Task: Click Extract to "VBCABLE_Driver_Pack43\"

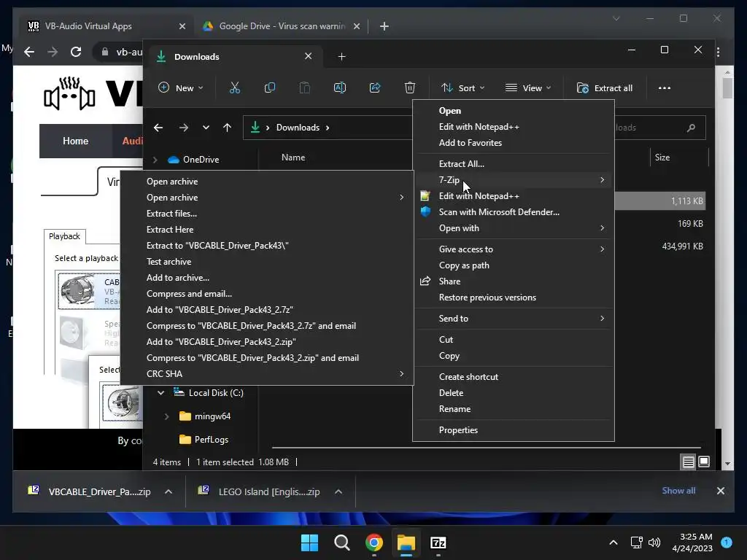Action: coord(267,246)
